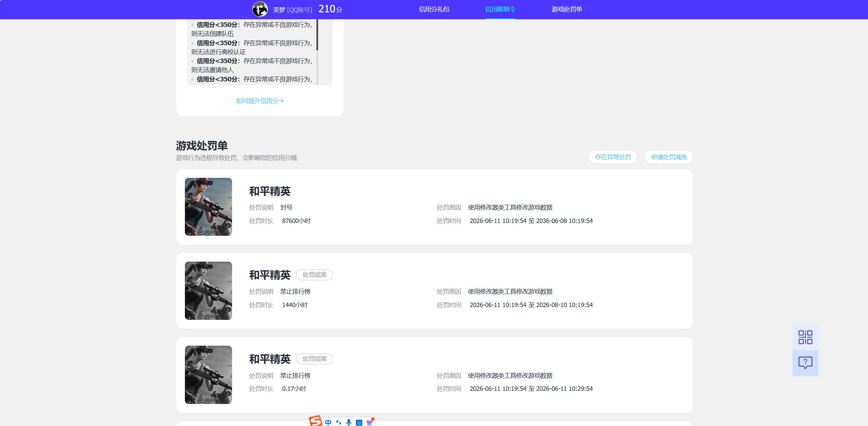The height and width of the screenshot is (426, 868).
Task: Click the 处罚结束 badge on 0.17小时 card
Action: 314,359
